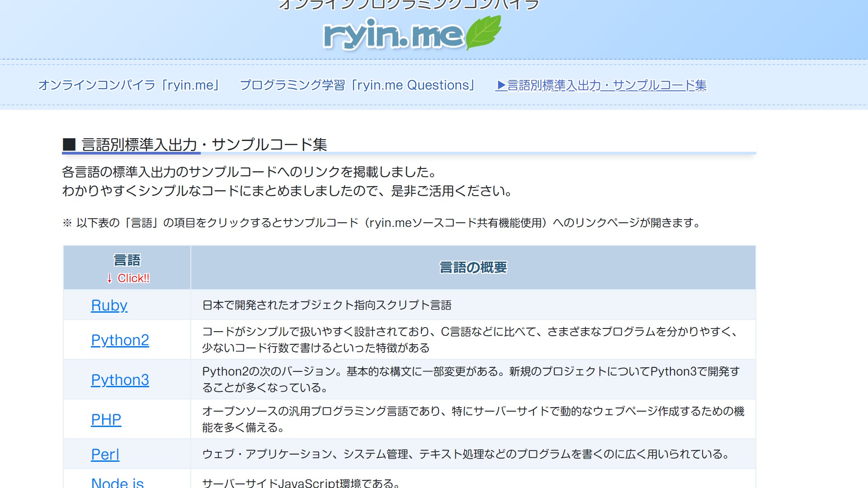Open オンラインコンパイラ「ryin.me」 navigation link

point(129,85)
